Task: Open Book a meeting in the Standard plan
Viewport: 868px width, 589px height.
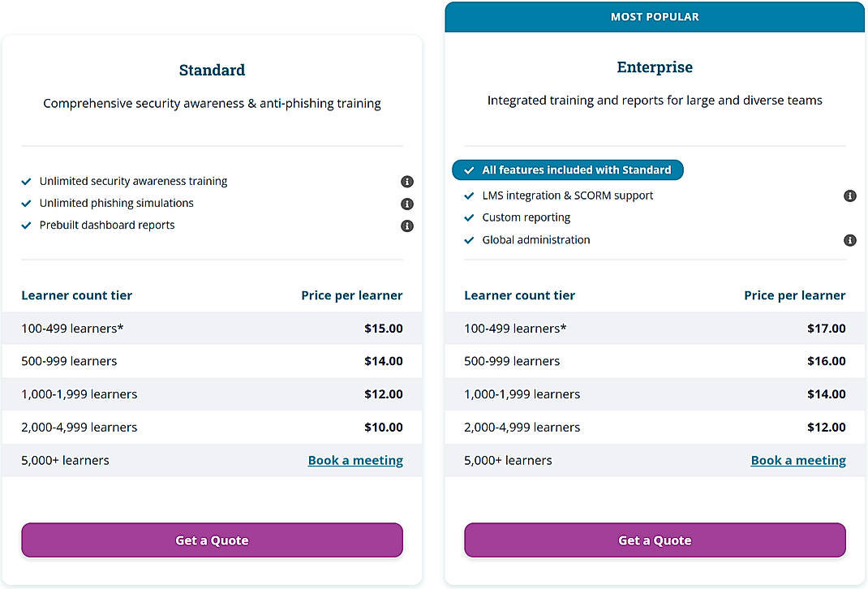Action: coord(355,460)
